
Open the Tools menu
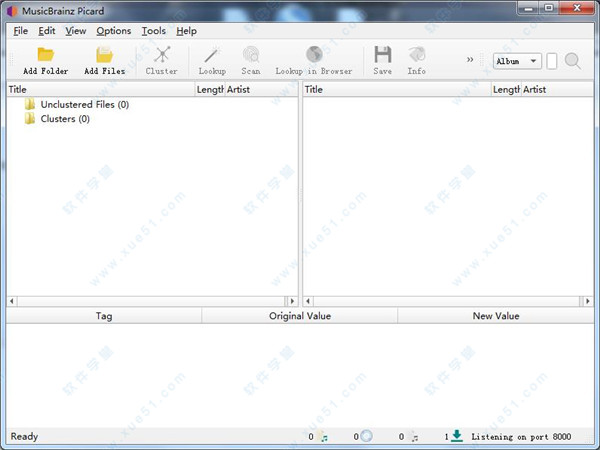[154, 31]
